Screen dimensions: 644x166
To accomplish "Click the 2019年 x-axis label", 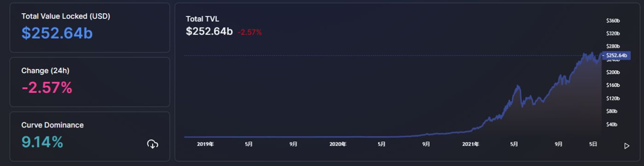I will coord(205,144).
